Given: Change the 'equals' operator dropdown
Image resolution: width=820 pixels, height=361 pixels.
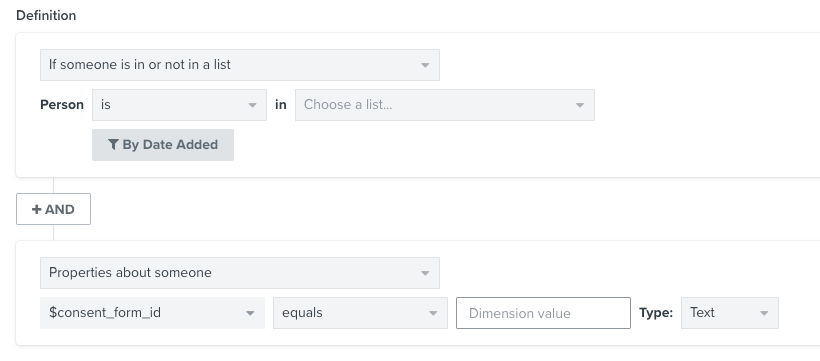Looking at the screenshot, I should click(x=360, y=313).
